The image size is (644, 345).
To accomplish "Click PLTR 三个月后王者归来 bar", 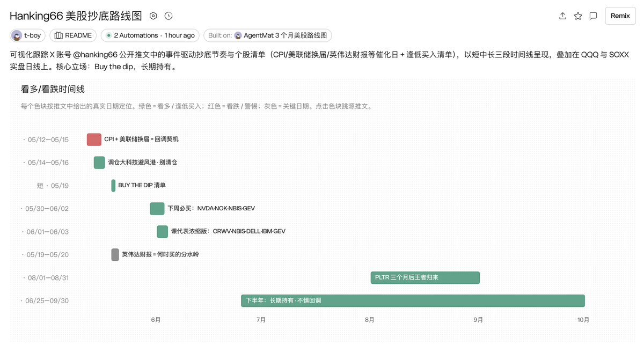I will pyautogui.click(x=425, y=278).
